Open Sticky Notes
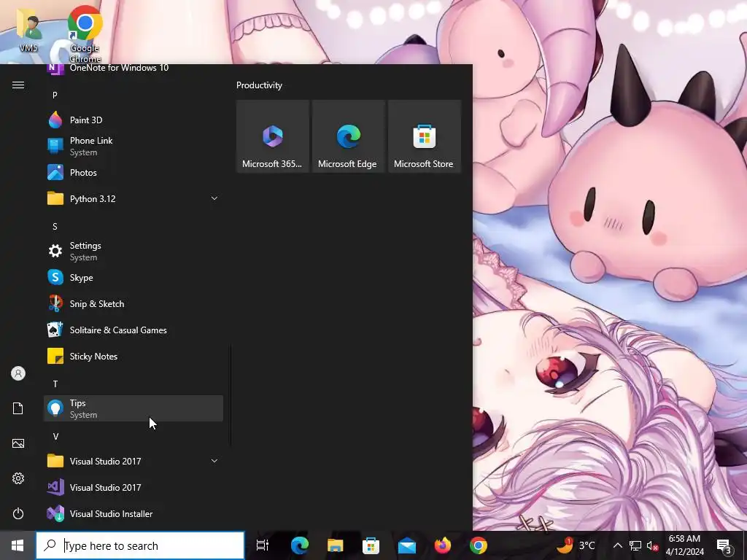747x560 pixels. 133,356
